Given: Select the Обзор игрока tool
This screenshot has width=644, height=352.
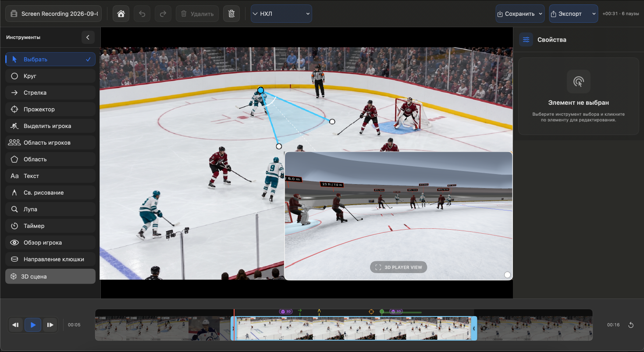Looking at the screenshot, I should click(x=50, y=242).
